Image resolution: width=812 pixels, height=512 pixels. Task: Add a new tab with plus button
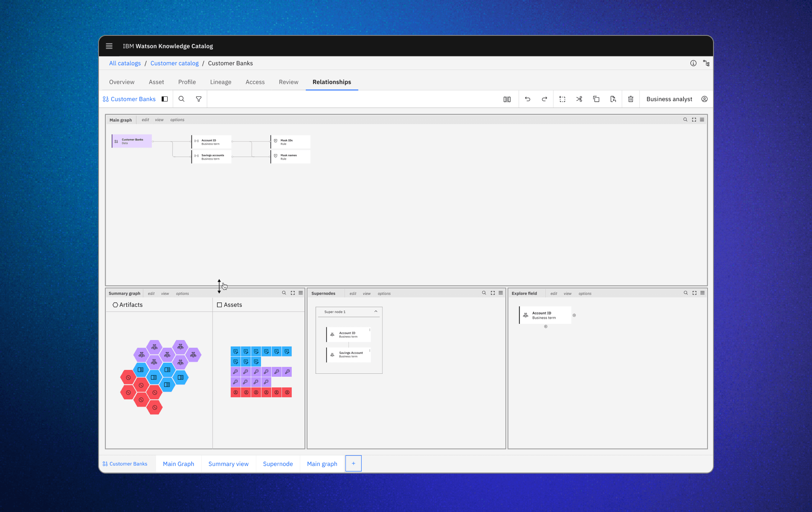354,463
